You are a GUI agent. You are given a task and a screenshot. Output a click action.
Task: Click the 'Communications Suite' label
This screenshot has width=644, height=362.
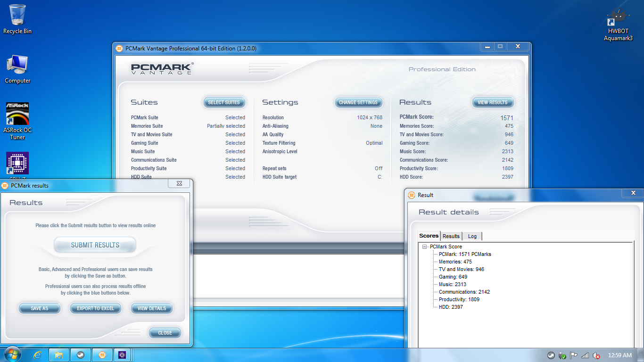pos(154,160)
